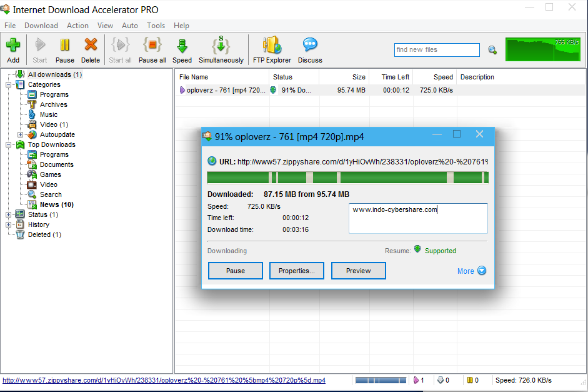Open the Auto menu
Viewport: 588px width, 392px height.
[130, 26]
